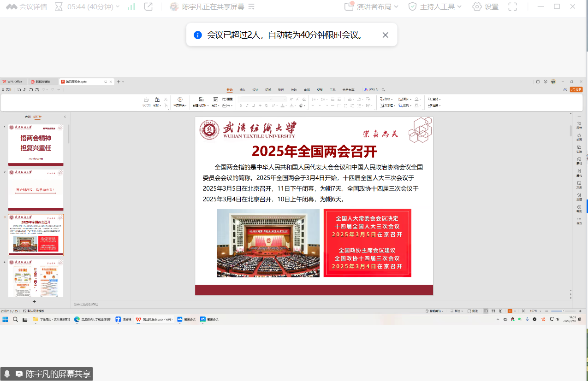Open slide 4 thumbnail in the panel
588x381 pixels.
[36, 278]
